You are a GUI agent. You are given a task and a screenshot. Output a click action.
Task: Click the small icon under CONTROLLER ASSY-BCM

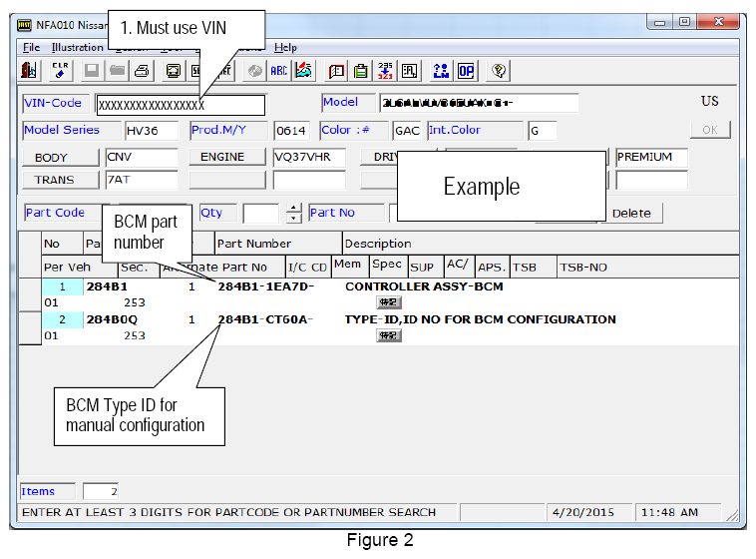click(389, 302)
